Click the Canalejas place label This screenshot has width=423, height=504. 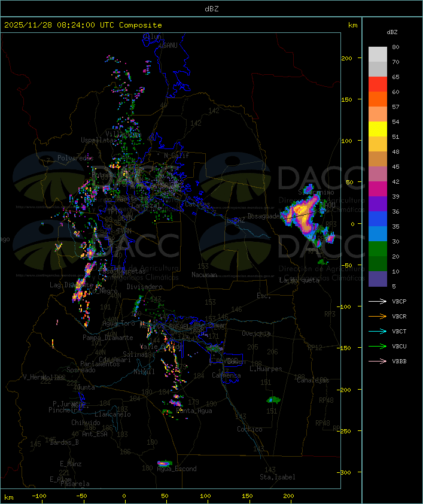click(313, 380)
